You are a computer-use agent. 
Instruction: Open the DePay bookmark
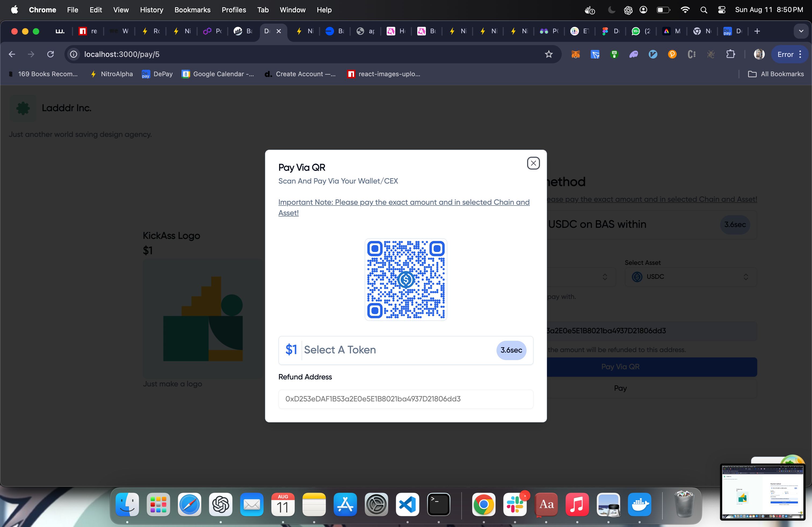(157, 74)
